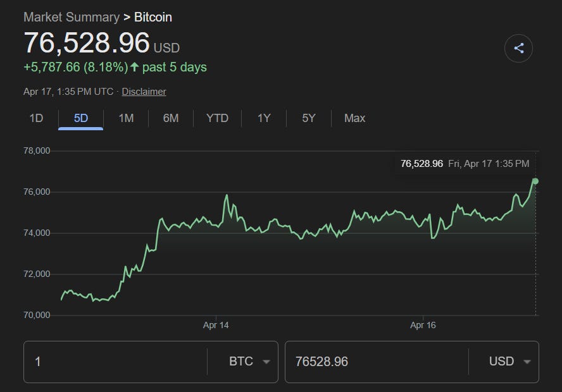Click the BTC amount input field showing 1
This screenshot has width=562, height=392.
coord(115,362)
